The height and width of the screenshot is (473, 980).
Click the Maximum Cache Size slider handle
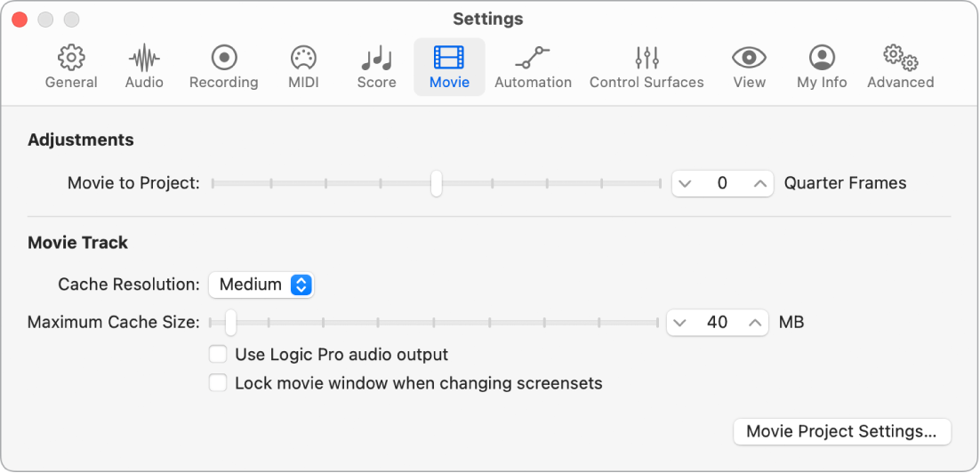click(230, 323)
